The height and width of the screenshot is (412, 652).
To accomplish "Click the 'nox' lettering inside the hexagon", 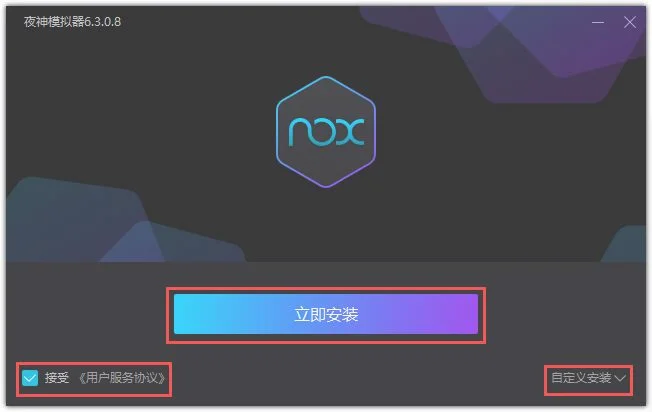I will pos(327,132).
